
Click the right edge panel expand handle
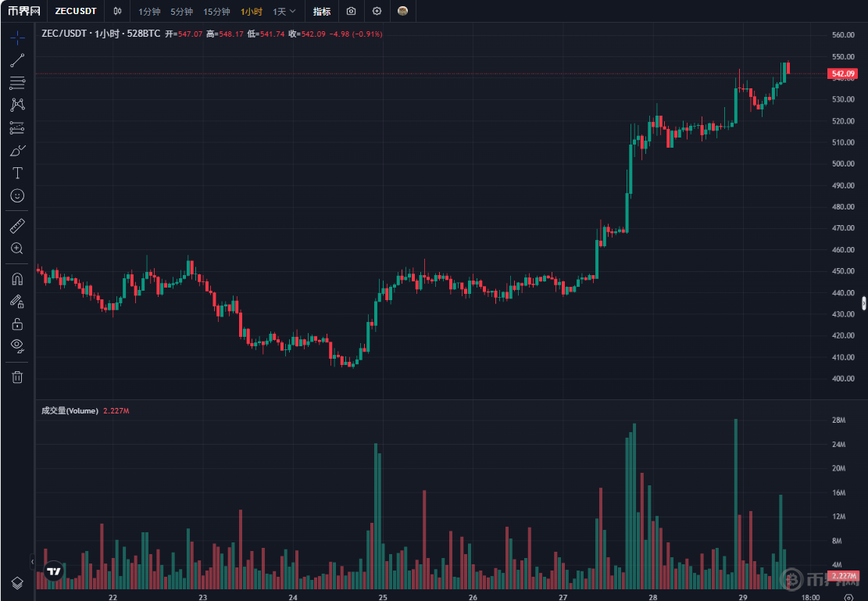point(863,303)
